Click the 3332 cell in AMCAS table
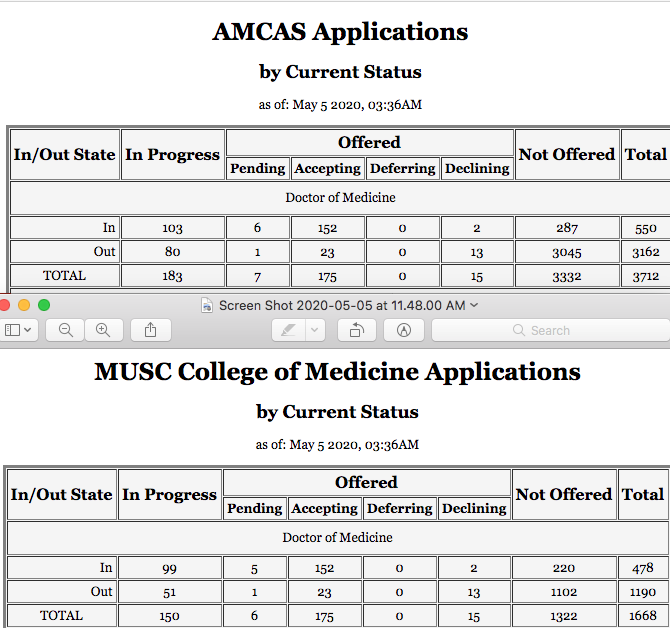Screen dimensions: 670x628 tap(567, 276)
